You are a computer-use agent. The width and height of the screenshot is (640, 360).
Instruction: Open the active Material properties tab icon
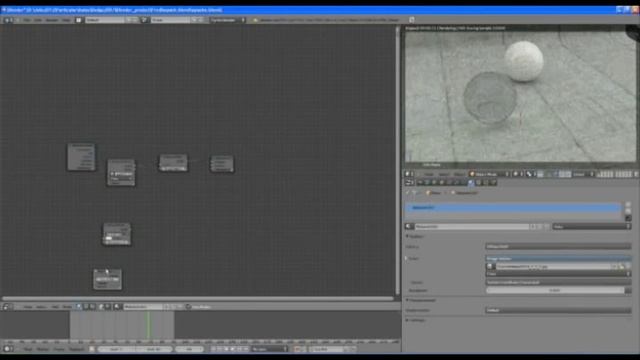(471, 182)
